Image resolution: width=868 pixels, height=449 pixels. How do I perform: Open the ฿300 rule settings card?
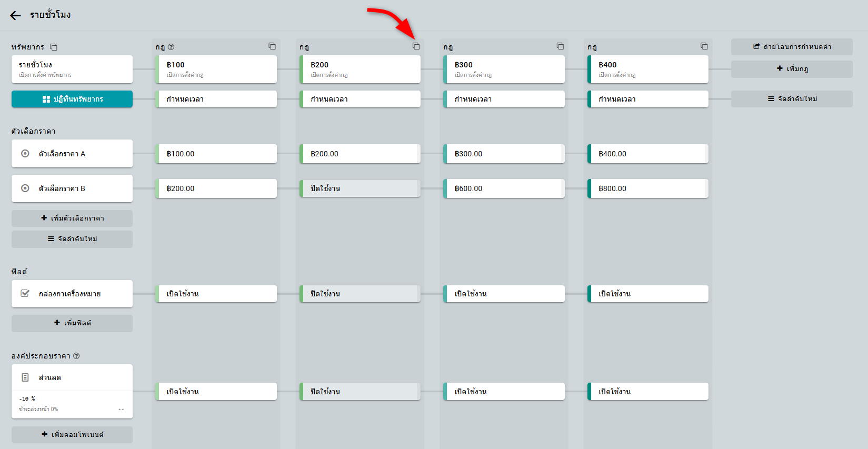[504, 69]
